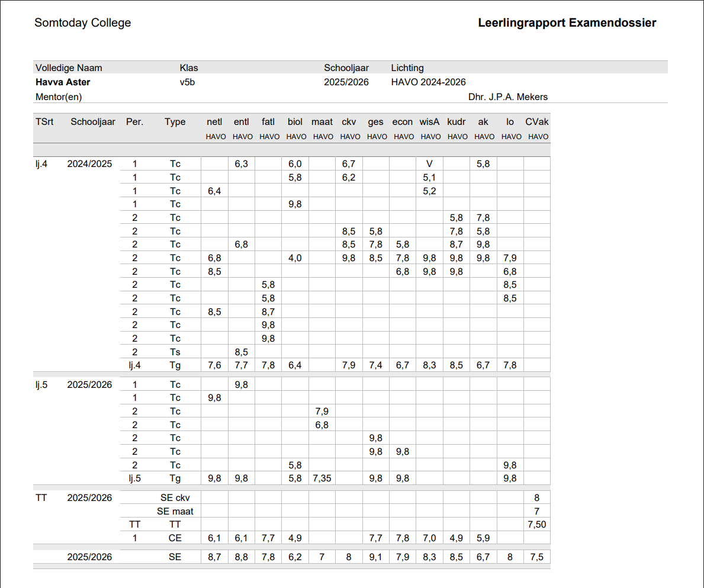This screenshot has height=588, width=704.
Task: Select the Leerlingrapport Examendossier heading
Action: point(567,23)
